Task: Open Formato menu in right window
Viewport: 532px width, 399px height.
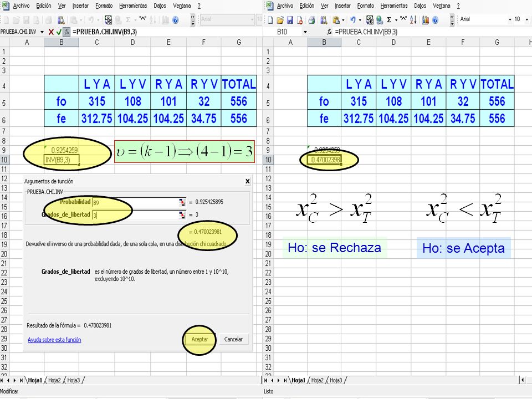Action: 365,6
